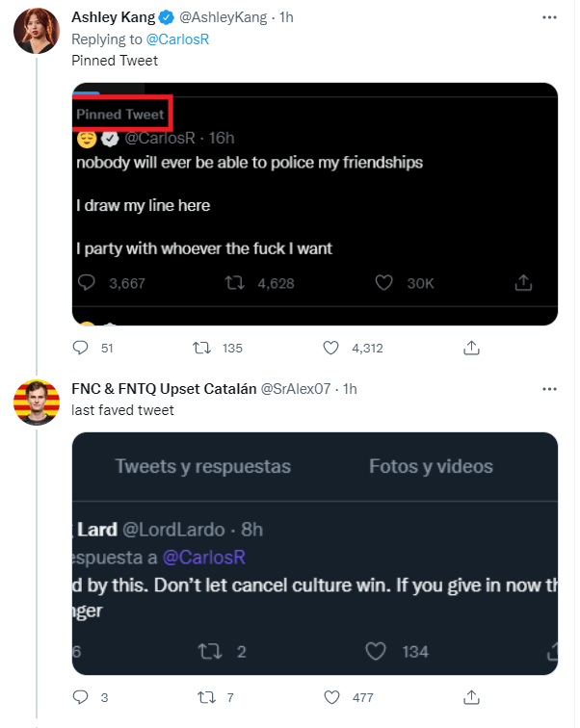The width and height of the screenshot is (580, 728).
Task: Retweet the last faved tweet post
Action: (x=204, y=697)
